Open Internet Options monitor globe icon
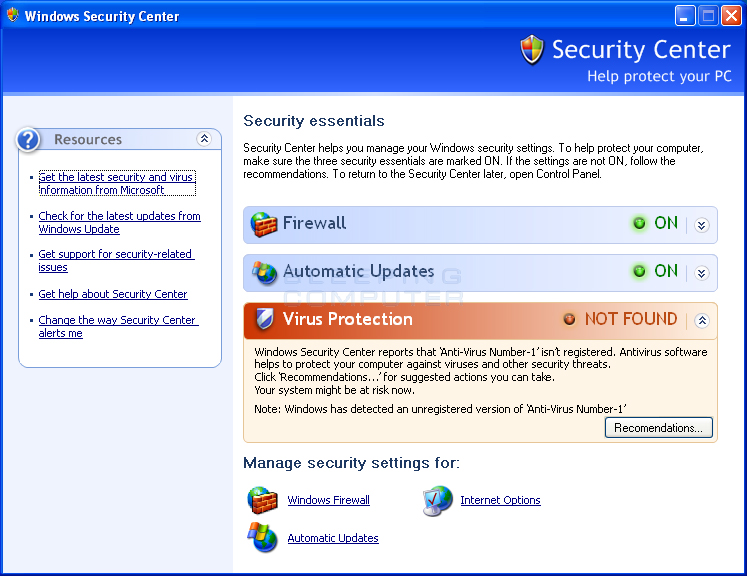This screenshot has height=576, width=747. (437, 501)
